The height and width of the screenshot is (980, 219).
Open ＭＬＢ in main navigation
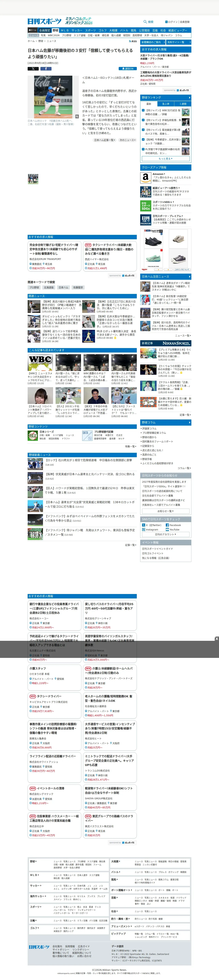[x=65, y=30]
